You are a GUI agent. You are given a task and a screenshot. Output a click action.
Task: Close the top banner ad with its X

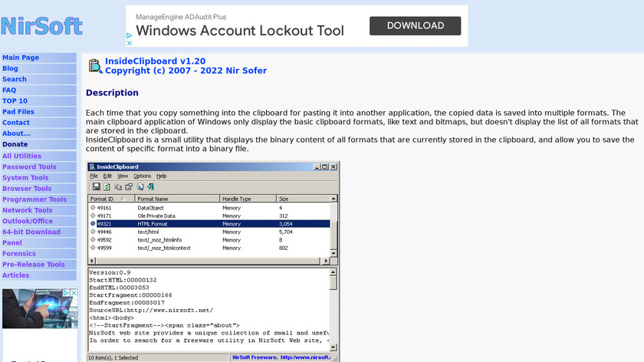[129, 43]
